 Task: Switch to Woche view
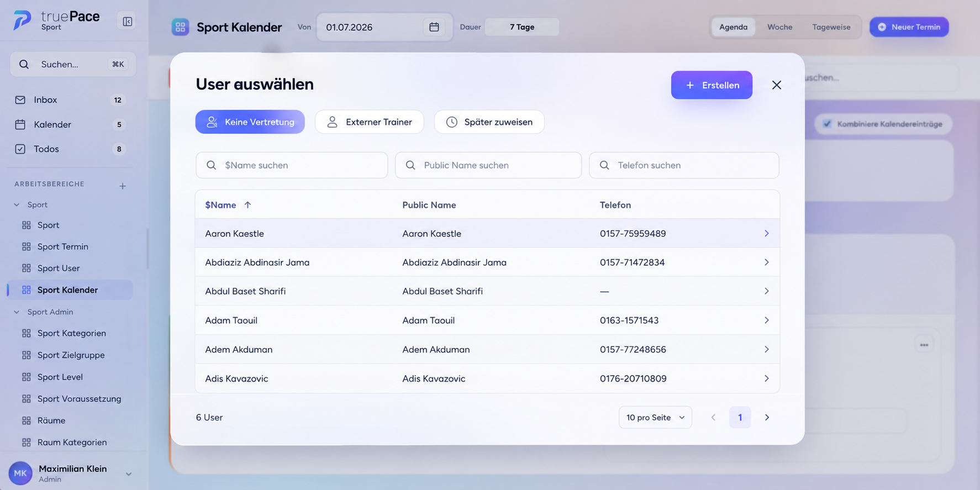tap(779, 27)
